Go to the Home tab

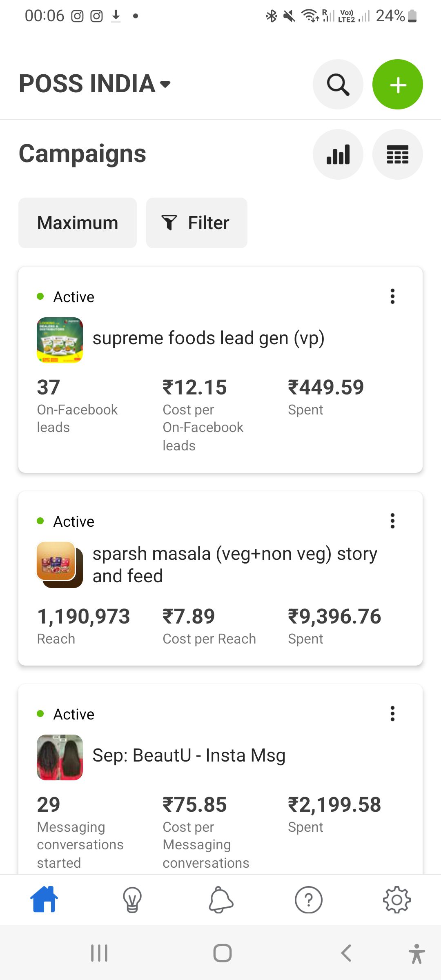[x=44, y=899]
